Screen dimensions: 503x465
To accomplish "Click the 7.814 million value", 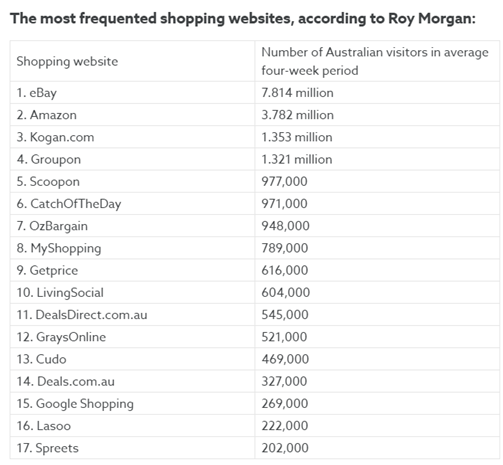I will (x=297, y=93).
